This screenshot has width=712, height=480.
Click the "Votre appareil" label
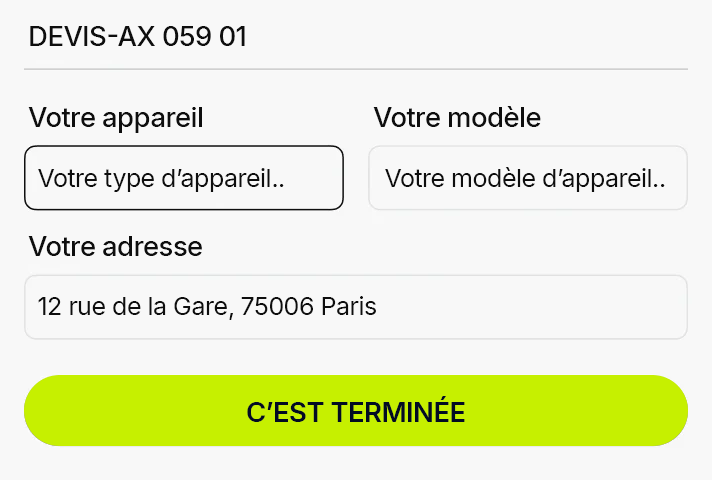[x=116, y=118]
